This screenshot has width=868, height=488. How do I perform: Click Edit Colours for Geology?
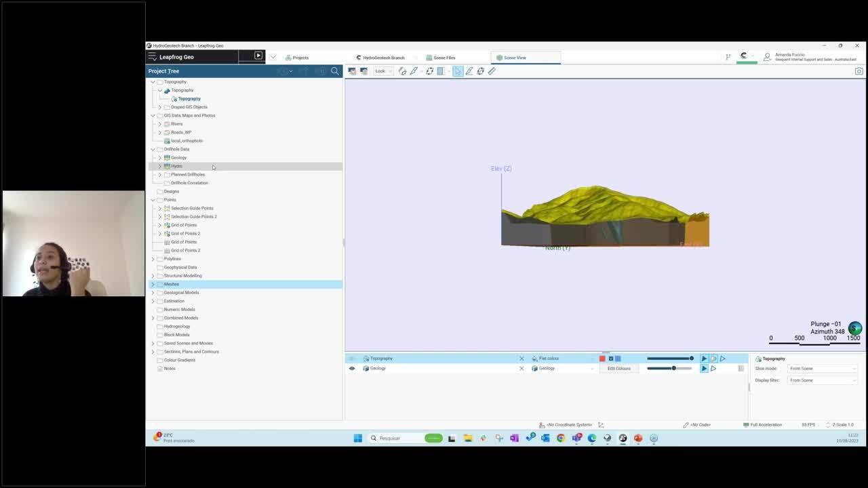tap(618, 368)
